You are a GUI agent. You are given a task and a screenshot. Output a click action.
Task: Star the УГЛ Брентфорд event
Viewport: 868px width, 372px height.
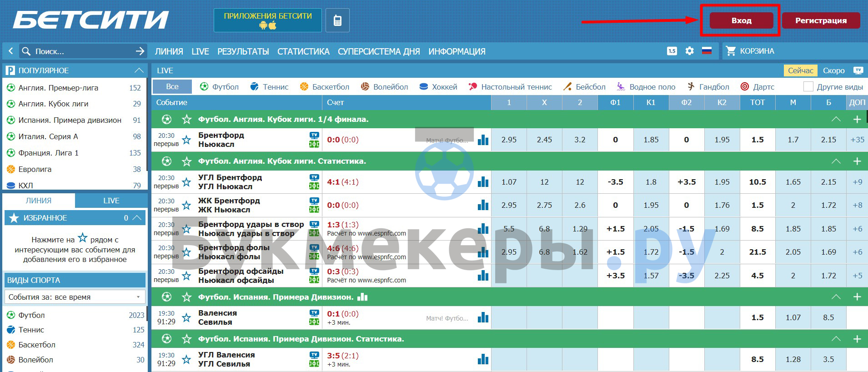[186, 182]
